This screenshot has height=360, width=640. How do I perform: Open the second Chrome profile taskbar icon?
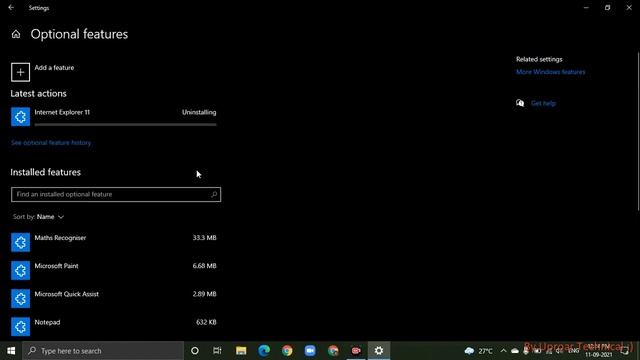333,351
